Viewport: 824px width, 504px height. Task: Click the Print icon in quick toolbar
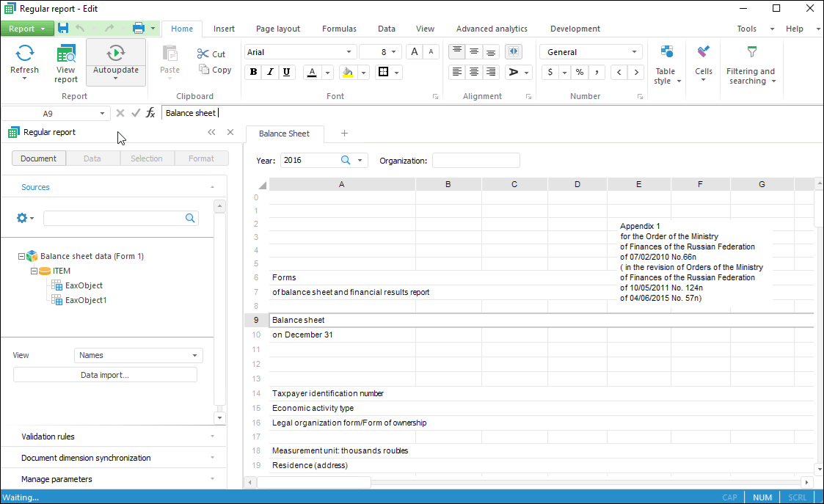[x=138, y=29]
